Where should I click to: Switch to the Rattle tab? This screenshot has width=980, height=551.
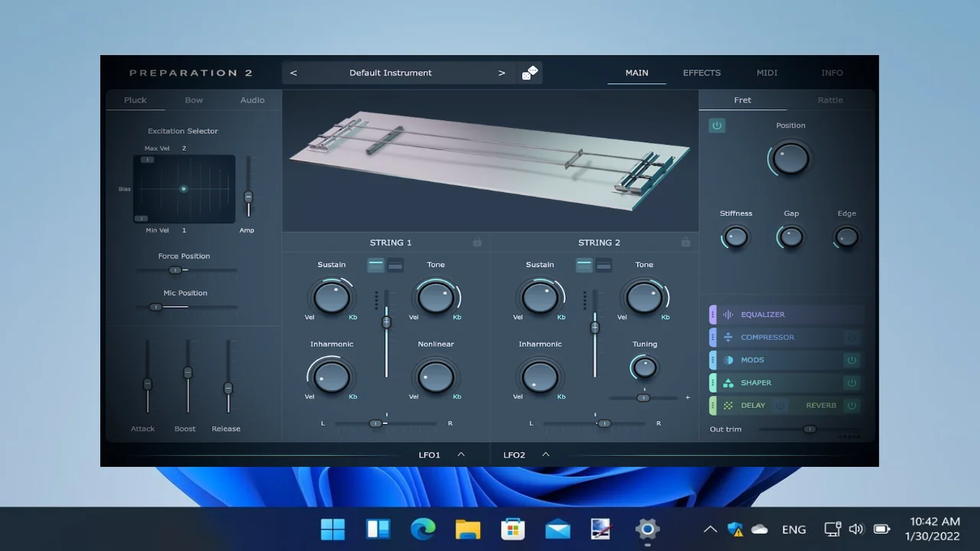830,100
